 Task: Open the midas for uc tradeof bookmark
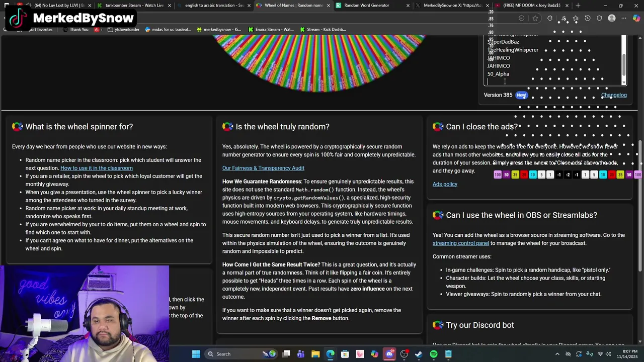pos(168,29)
